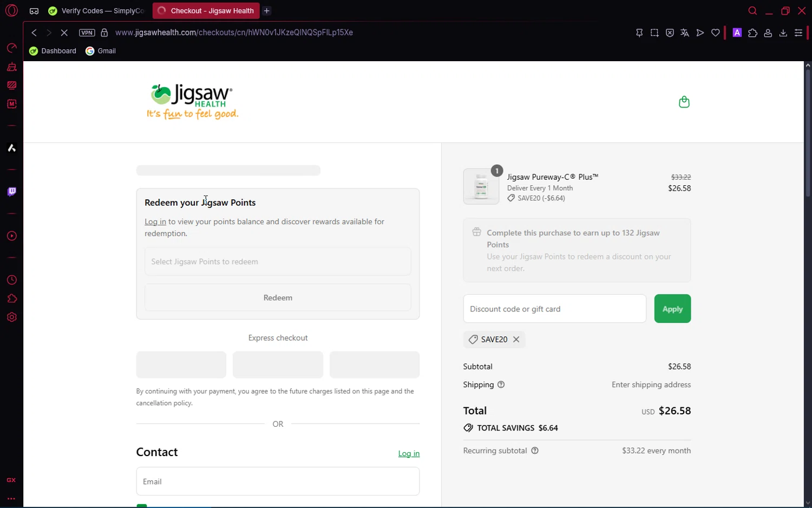This screenshot has width=812, height=508.
Task: Open the profile account icon
Action: (x=768, y=33)
